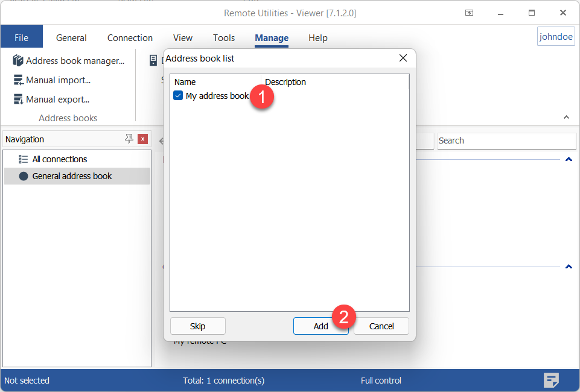Select All connections in Navigation
The height and width of the screenshot is (392, 580).
click(60, 159)
